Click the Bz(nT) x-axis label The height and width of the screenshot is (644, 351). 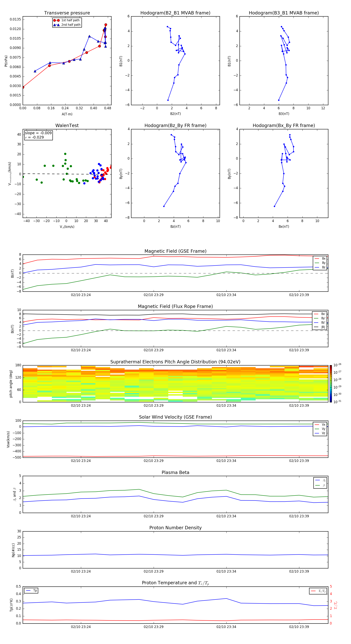point(175,227)
